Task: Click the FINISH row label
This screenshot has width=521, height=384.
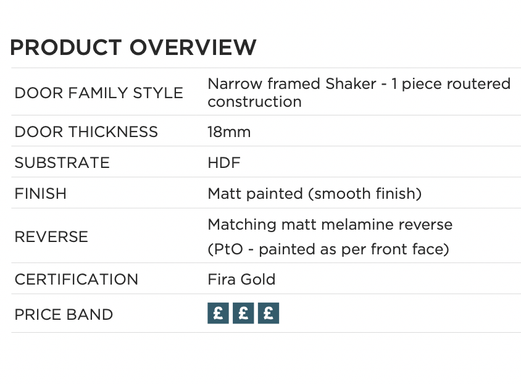Action: pyautogui.click(x=41, y=194)
